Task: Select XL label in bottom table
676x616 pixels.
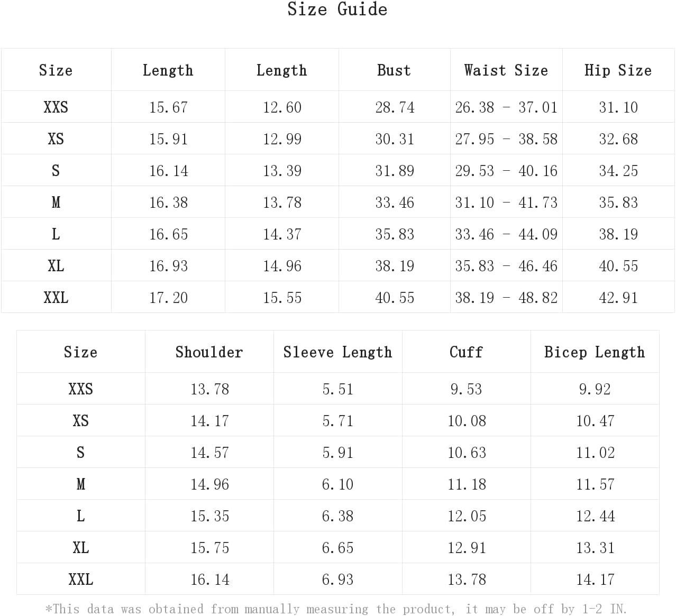Action: coord(81,548)
